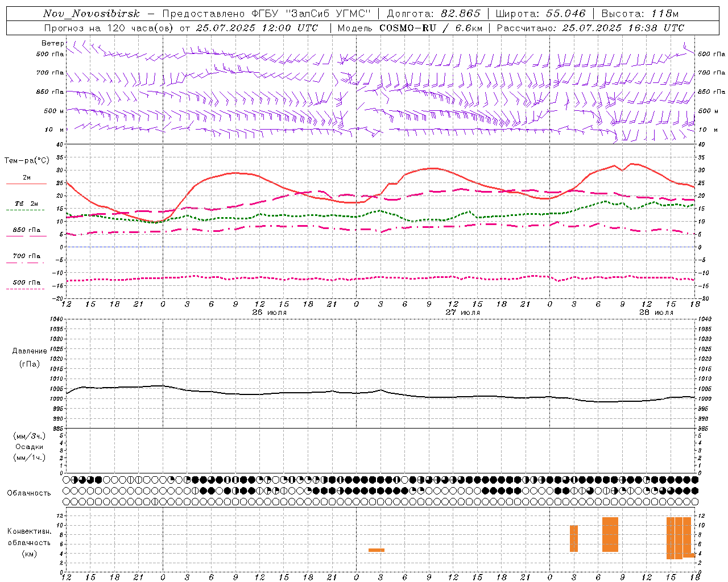Click the 'Модель COSMO-RU / 6.6км' label

tap(410, 28)
